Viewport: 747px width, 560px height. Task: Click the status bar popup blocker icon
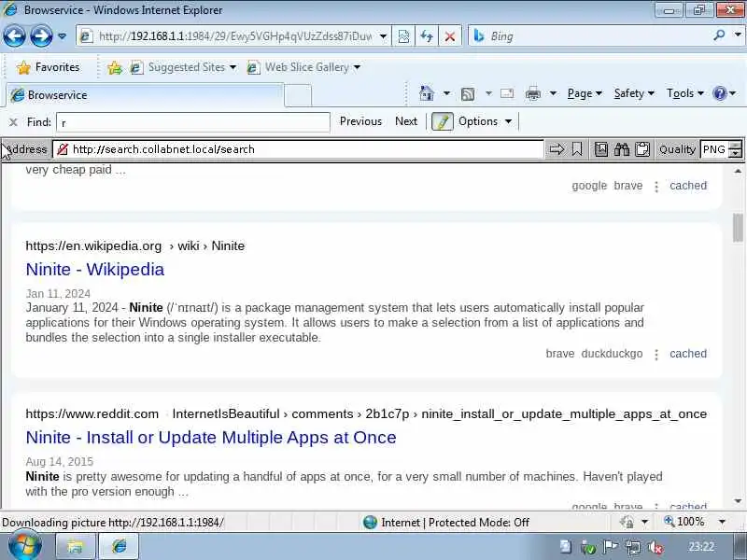tap(627, 523)
